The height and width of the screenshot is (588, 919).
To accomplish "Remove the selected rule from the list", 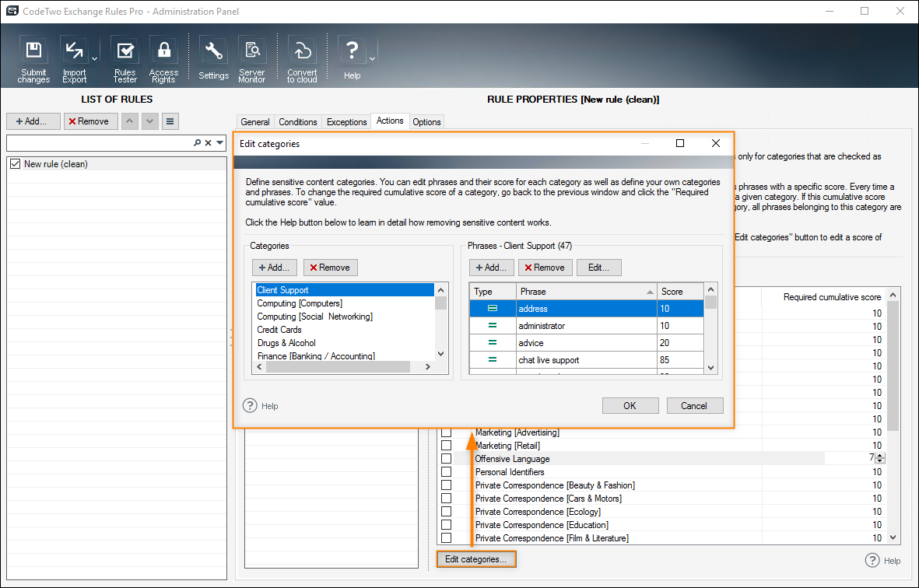I will 90,121.
